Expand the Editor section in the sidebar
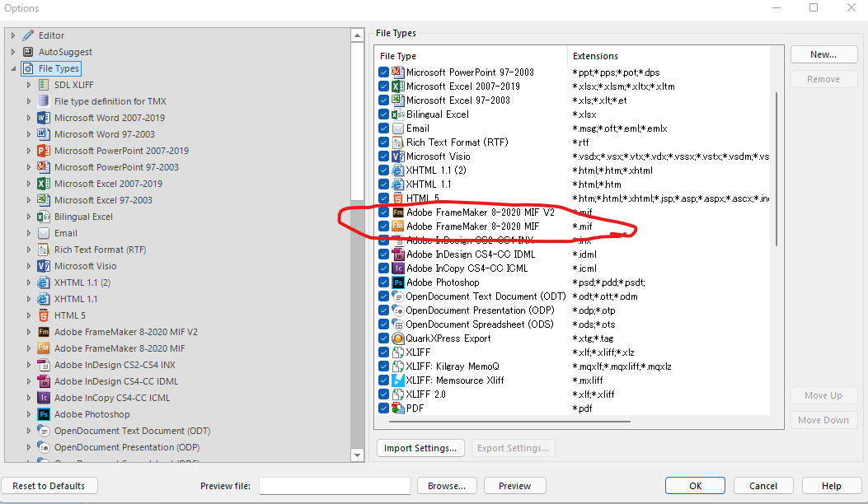 12,35
